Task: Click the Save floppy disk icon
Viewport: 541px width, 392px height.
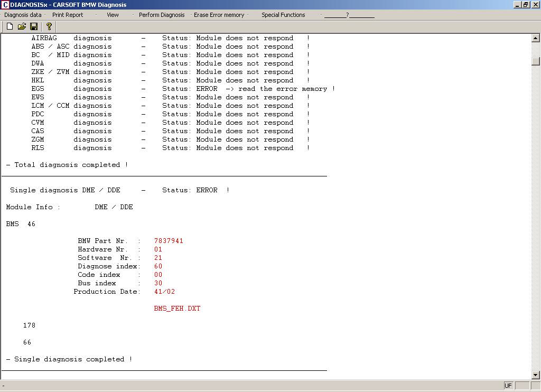Action: [x=34, y=26]
